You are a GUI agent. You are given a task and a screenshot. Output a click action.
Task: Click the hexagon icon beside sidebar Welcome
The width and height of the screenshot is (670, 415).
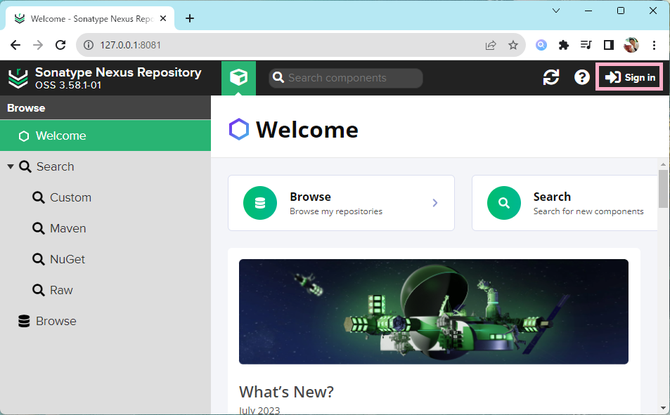click(x=24, y=136)
